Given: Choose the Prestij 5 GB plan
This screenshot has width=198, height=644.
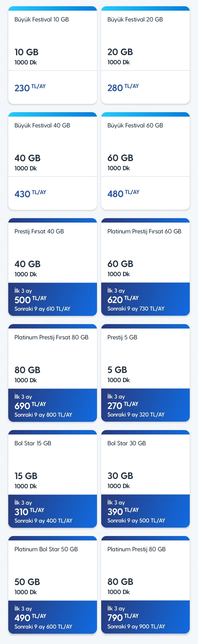Looking at the screenshot, I should pos(145,373).
